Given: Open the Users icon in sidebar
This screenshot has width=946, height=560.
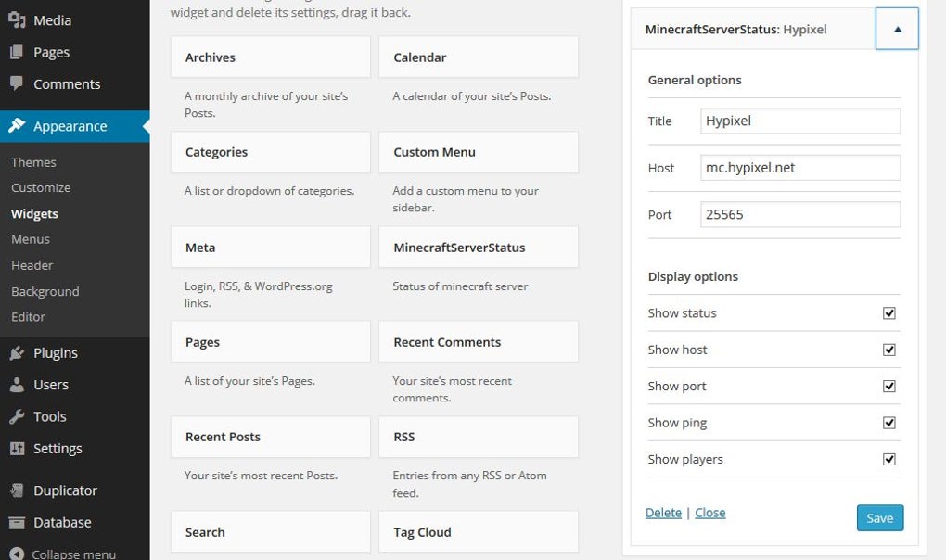Looking at the screenshot, I should click(17, 384).
